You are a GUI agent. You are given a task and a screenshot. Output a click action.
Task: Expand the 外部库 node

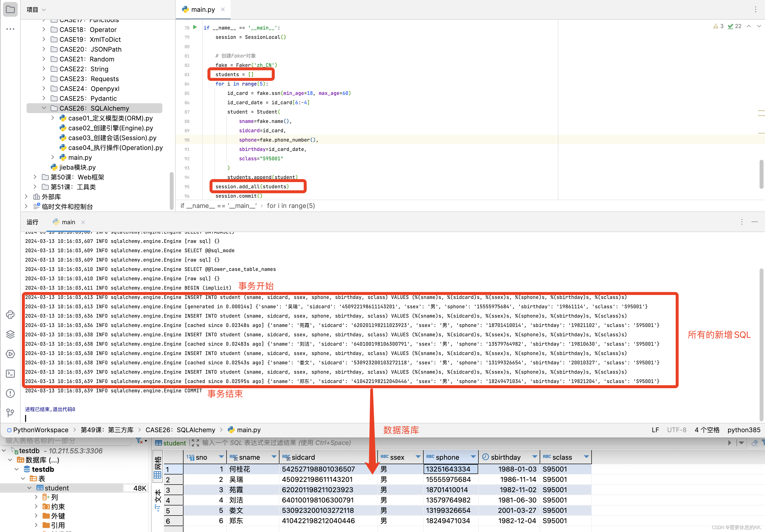coord(26,196)
